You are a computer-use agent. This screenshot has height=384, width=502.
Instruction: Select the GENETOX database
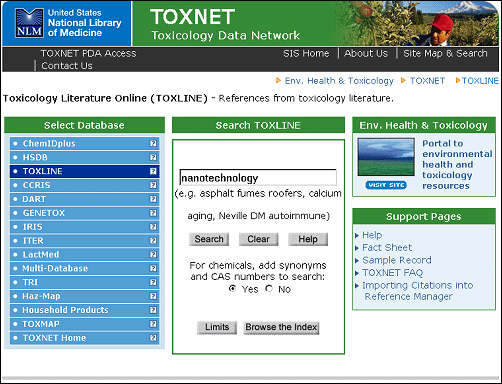(84, 213)
